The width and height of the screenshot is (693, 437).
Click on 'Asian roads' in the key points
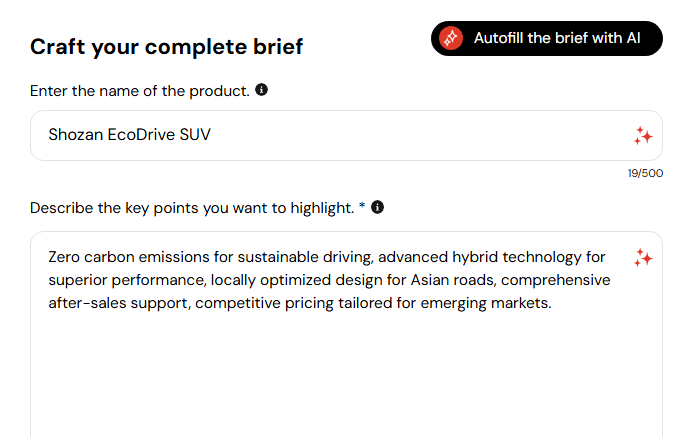click(453, 280)
